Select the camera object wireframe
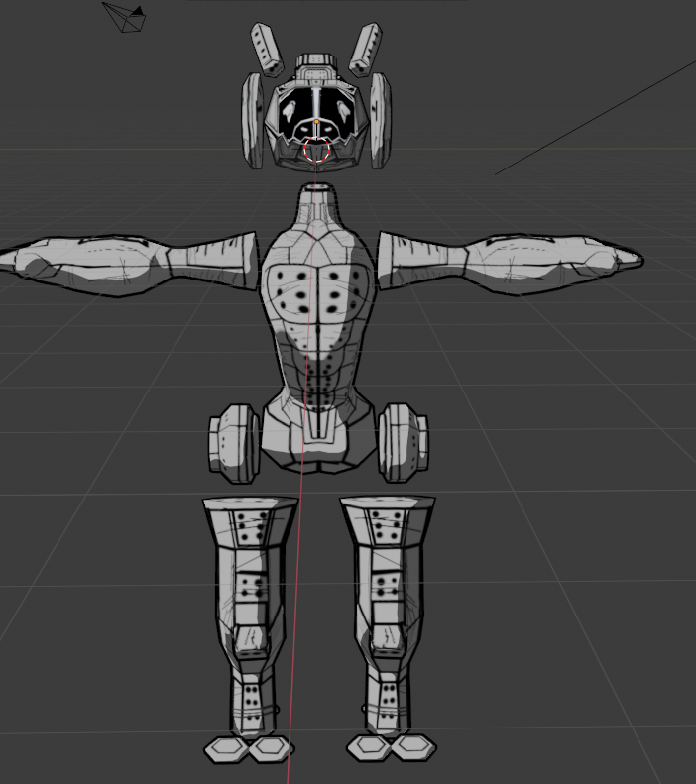This screenshot has width=696, height=784. pyautogui.click(x=126, y=17)
